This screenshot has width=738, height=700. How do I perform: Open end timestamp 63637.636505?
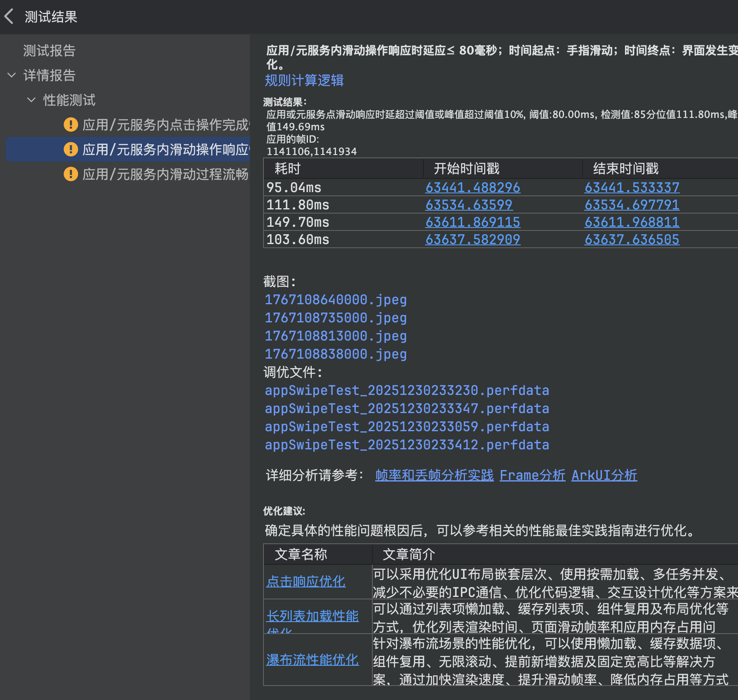point(632,240)
